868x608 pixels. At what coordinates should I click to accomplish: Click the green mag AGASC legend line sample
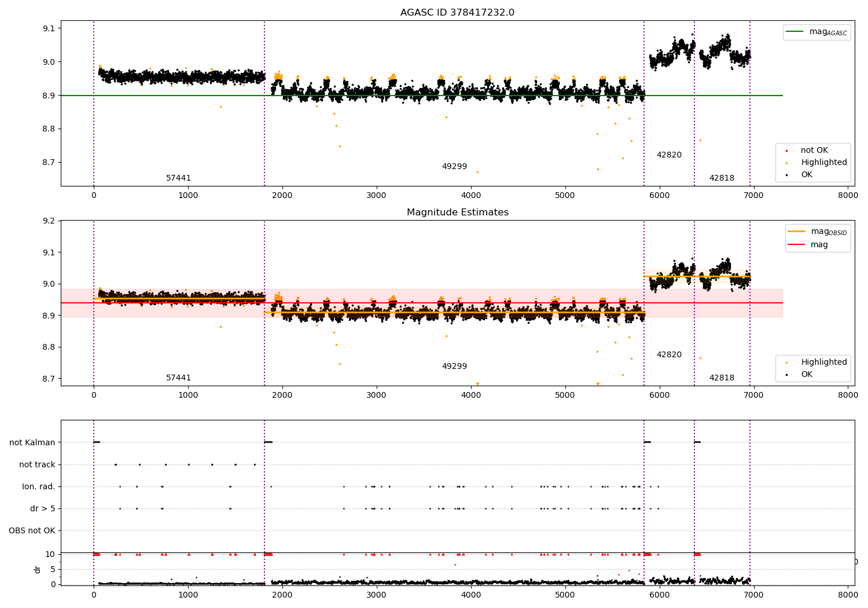[x=795, y=32]
